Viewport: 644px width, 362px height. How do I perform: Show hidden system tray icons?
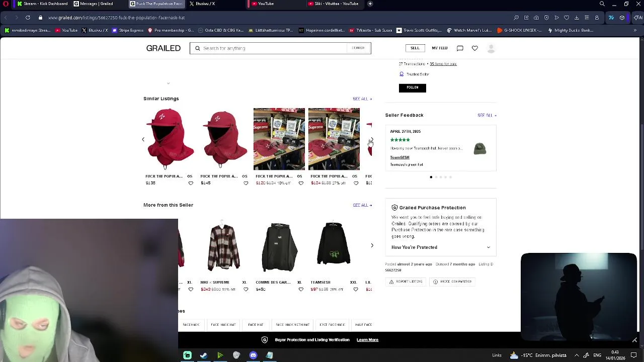577,355
